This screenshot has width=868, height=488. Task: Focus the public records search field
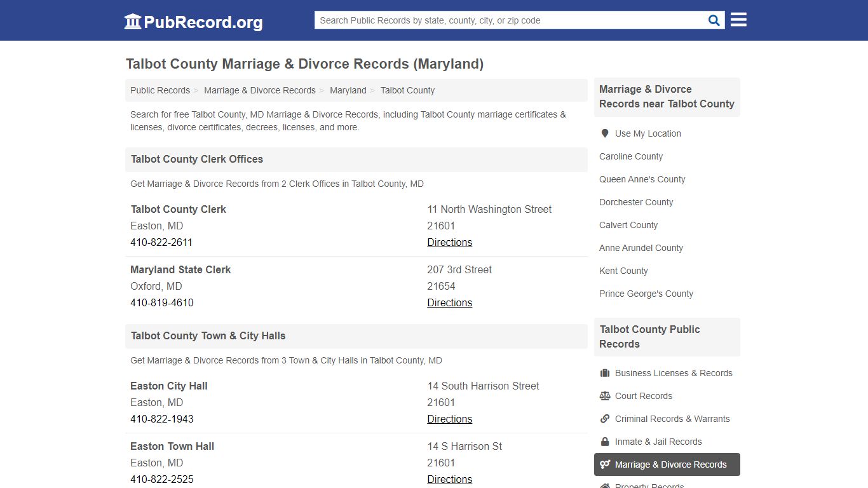pos(512,20)
